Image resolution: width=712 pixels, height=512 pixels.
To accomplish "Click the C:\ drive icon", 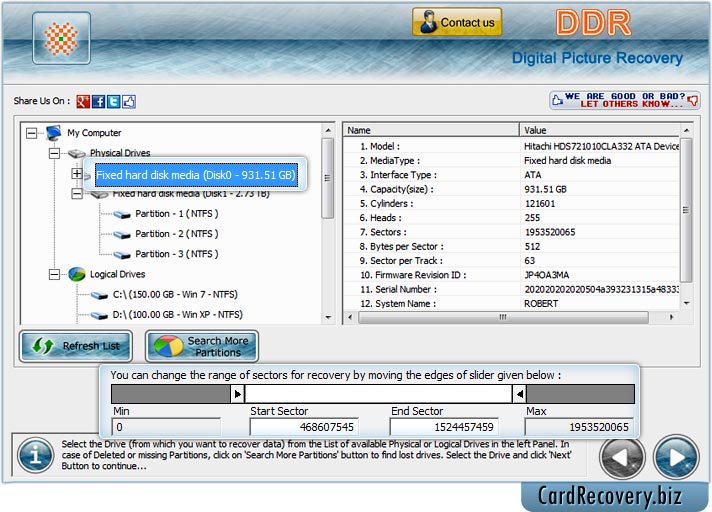I will pyautogui.click(x=99, y=295).
